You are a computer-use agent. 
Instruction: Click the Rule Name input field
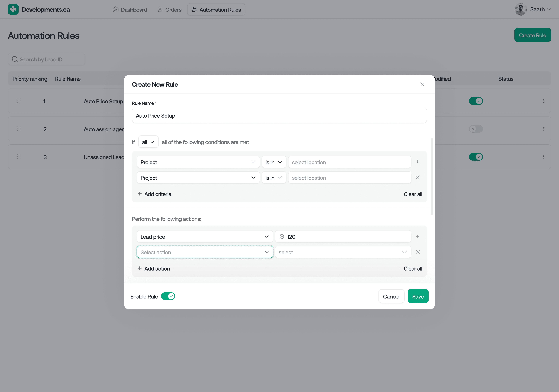(279, 116)
